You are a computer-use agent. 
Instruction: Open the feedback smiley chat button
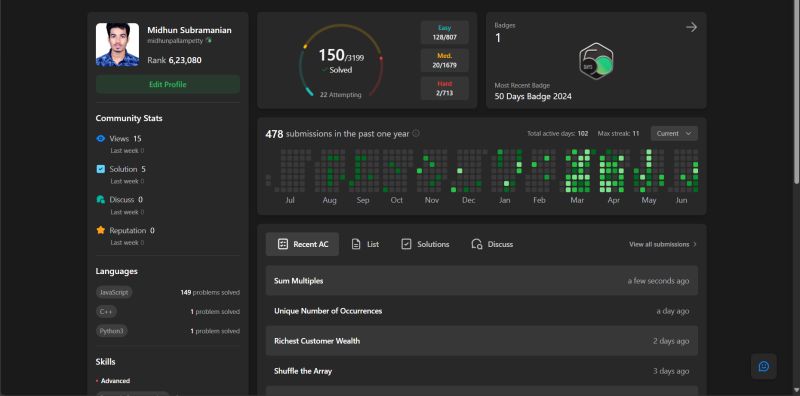coord(763,366)
